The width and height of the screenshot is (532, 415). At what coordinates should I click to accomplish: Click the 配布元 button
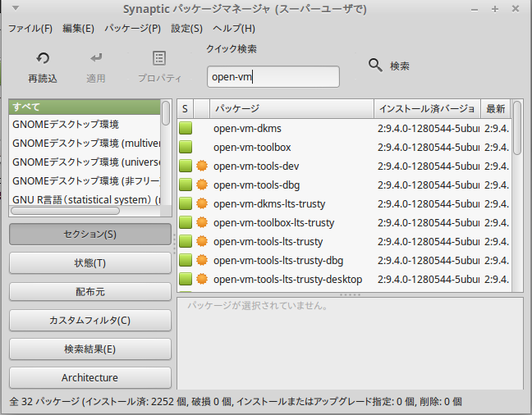(90, 292)
